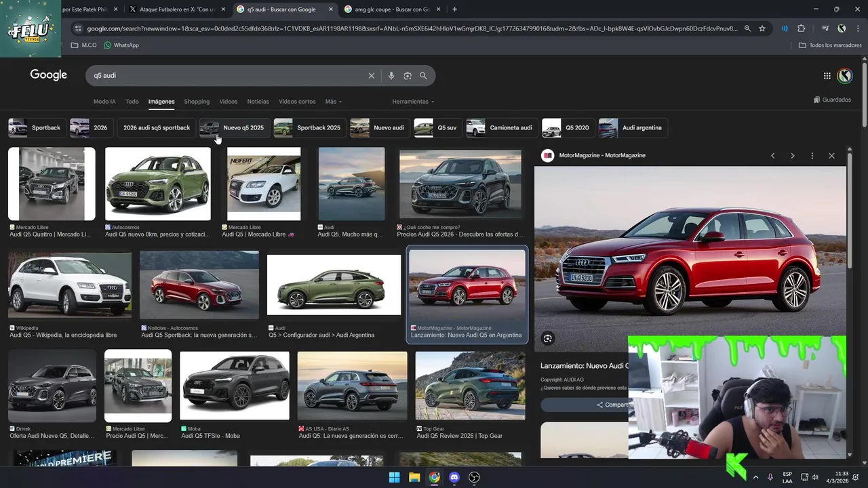Open the preview panel three-dot options
Image resolution: width=868 pixels, height=488 pixels.
(x=812, y=156)
